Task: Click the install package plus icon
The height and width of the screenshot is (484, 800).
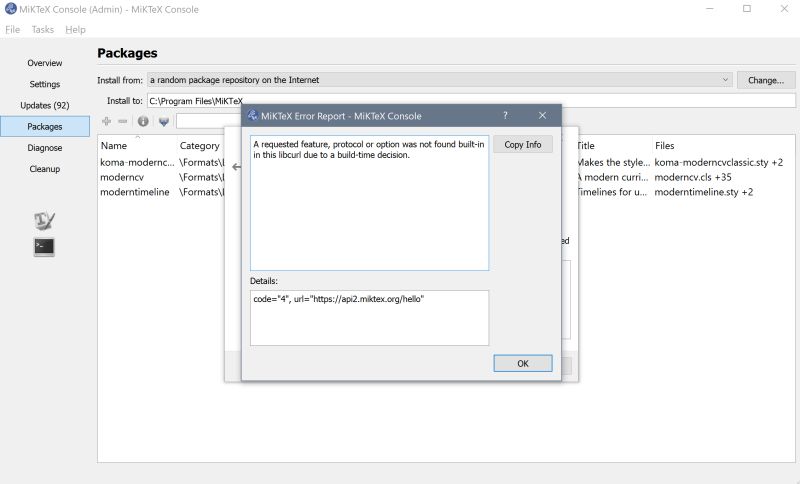Action: (x=107, y=121)
